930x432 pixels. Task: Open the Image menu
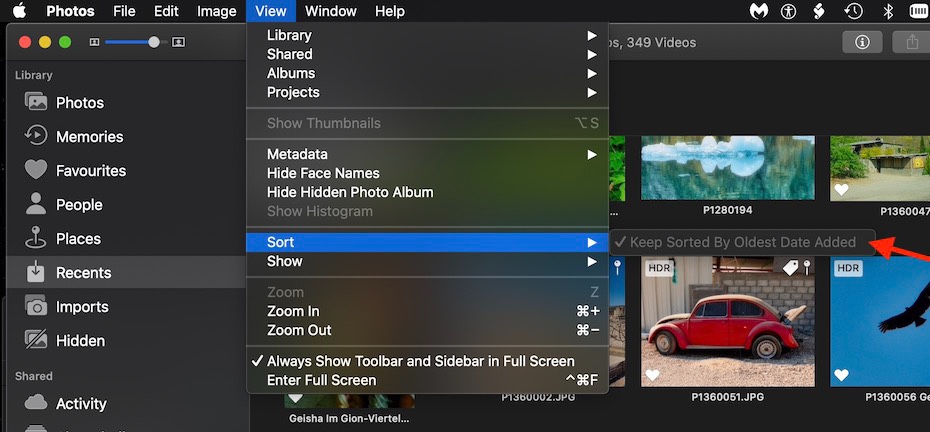(216, 11)
